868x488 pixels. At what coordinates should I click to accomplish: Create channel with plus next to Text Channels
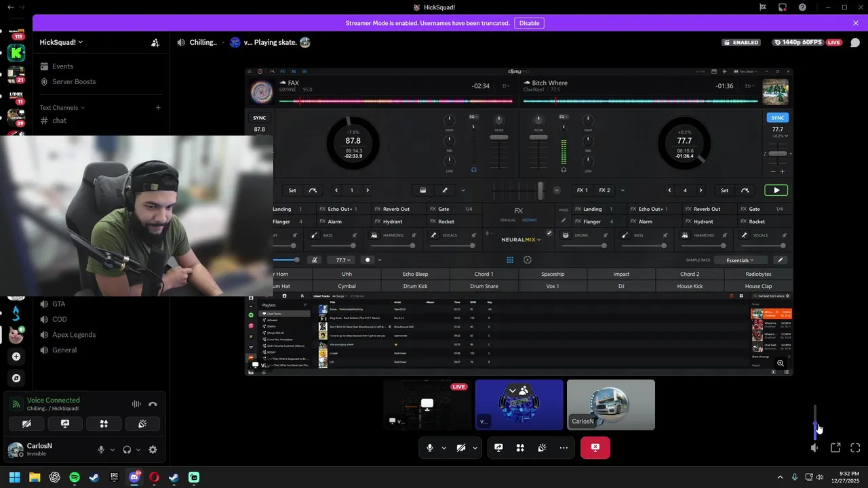158,107
